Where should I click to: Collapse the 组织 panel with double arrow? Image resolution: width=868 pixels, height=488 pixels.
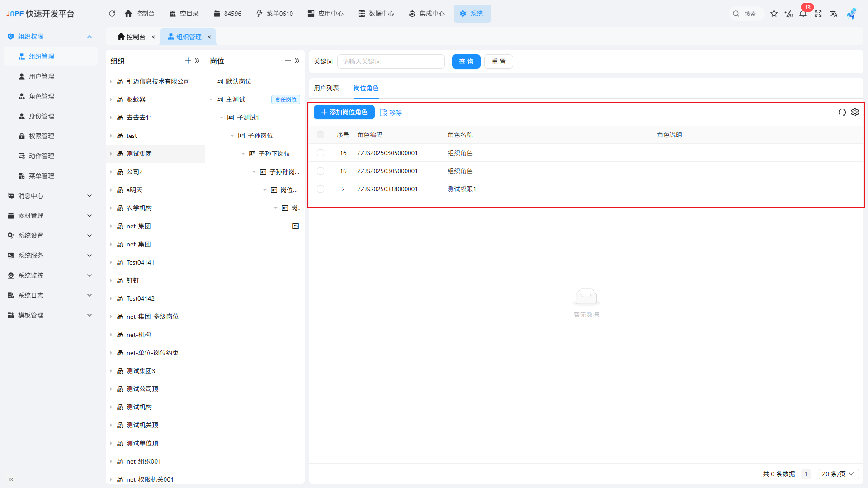(197, 61)
